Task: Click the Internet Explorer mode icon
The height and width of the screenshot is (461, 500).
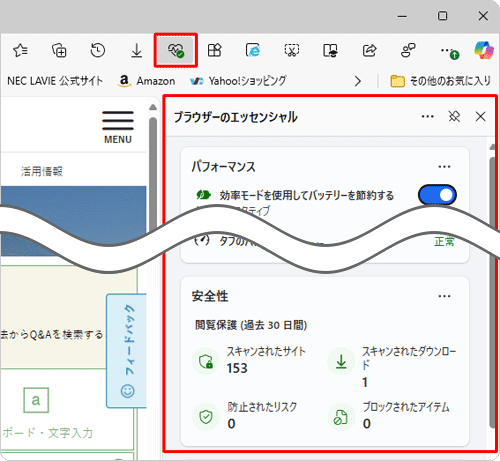Action: click(x=253, y=51)
